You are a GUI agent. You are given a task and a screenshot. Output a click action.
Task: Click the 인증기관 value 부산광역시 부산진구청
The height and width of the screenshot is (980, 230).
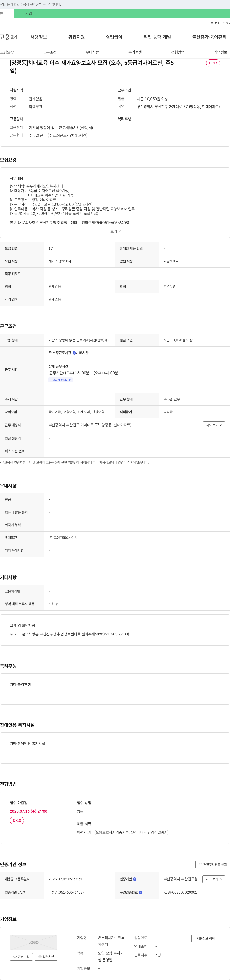coord(180,879)
